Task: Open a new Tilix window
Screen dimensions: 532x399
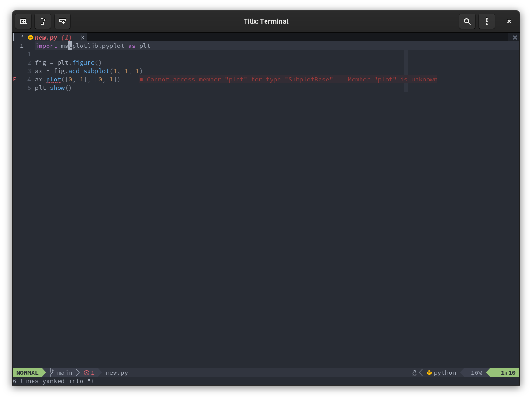Action: coord(23,21)
